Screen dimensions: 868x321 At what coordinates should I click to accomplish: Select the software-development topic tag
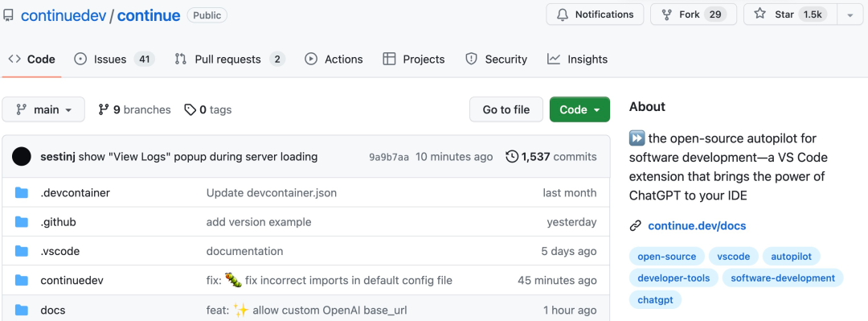pyautogui.click(x=783, y=278)
